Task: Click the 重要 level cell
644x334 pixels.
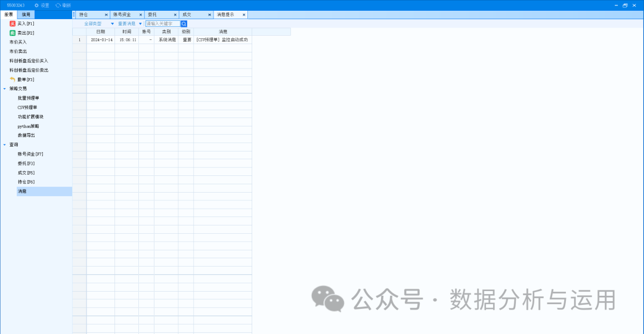Action: (187, 40)
